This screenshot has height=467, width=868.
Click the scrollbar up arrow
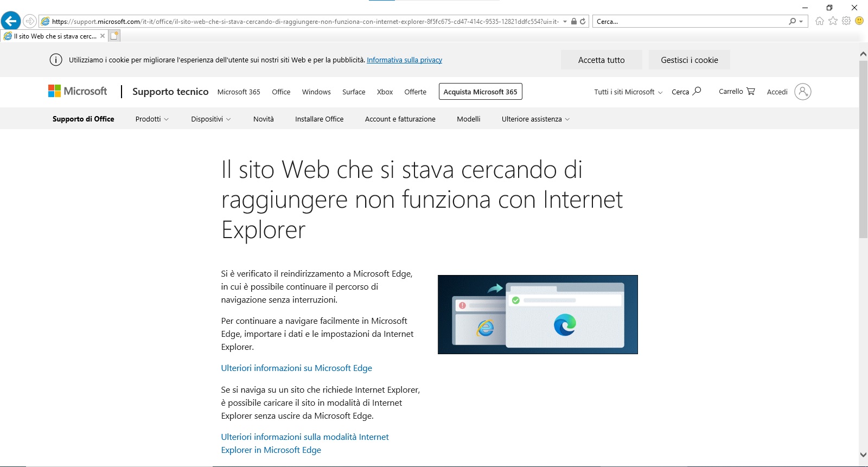coord(863,54)
